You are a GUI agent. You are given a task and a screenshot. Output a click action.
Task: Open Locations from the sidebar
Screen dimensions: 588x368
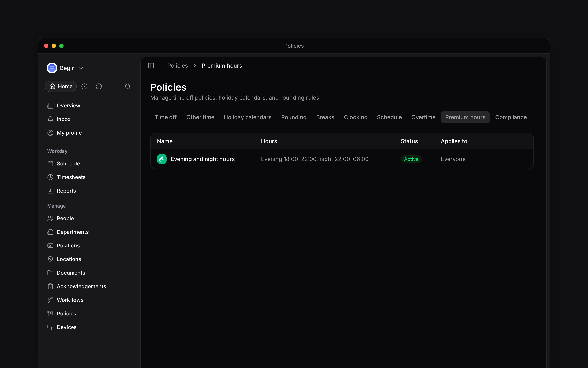(89, 259)
